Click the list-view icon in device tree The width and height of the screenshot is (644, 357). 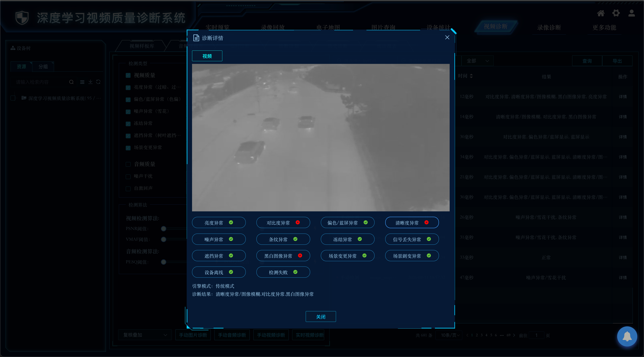(x=82, y=82)
